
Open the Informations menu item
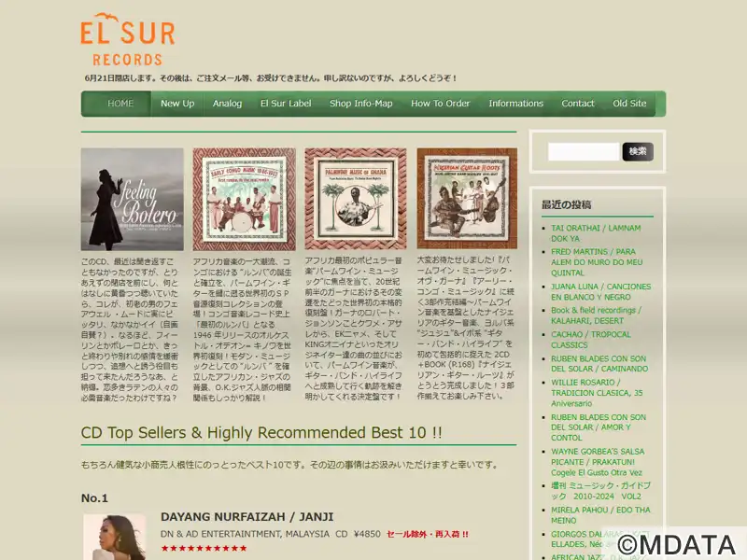coord(516,104)
